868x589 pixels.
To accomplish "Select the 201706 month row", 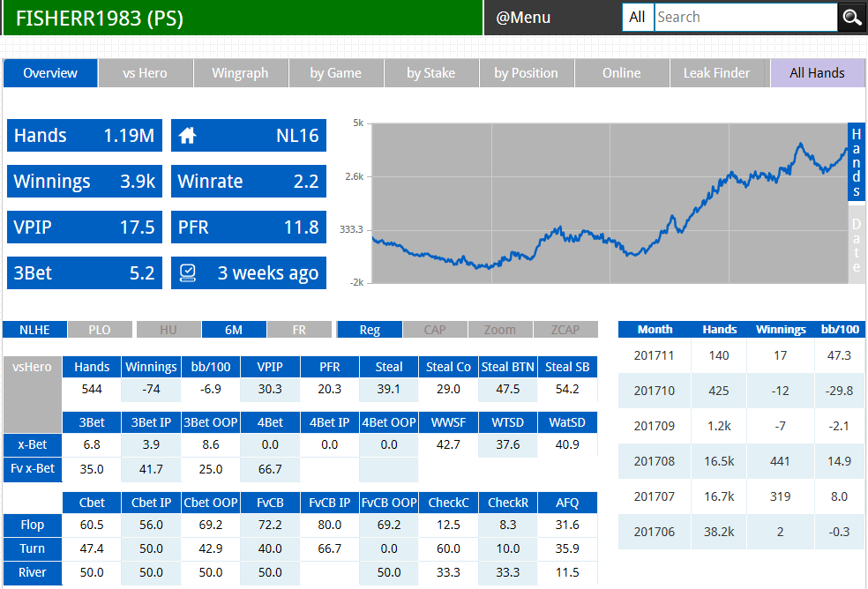I will coord(741,532).
